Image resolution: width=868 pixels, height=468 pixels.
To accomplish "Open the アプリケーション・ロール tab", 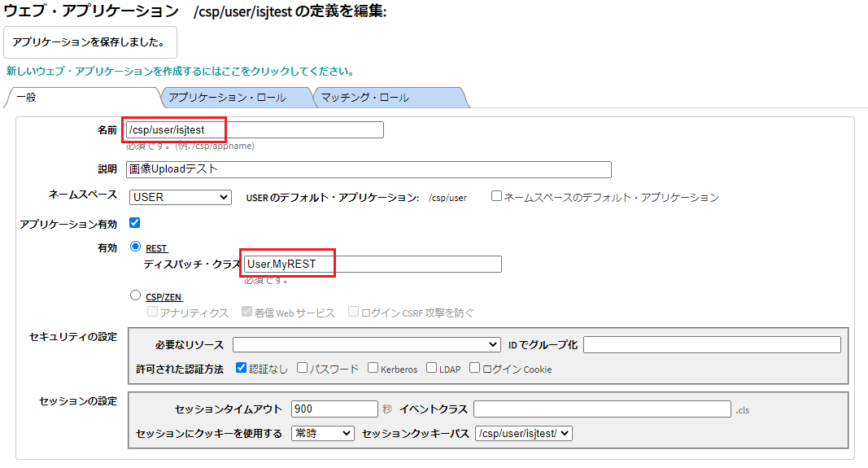I will pyautogui.click(x=226, y=98).
